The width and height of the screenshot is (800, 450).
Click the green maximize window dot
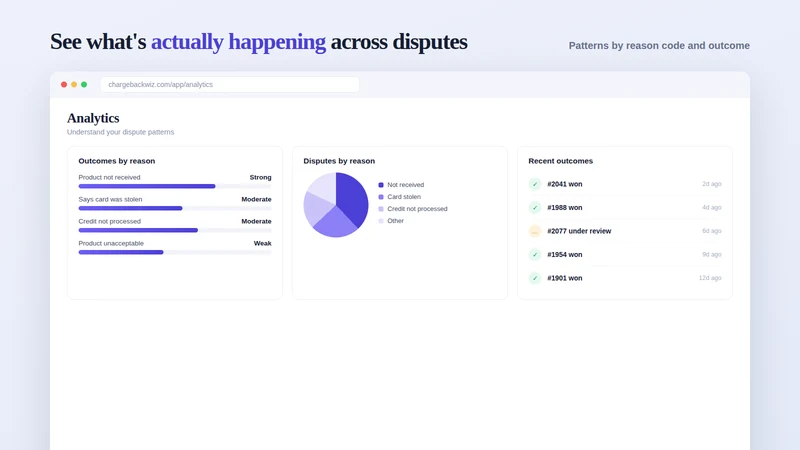point(84,85)
